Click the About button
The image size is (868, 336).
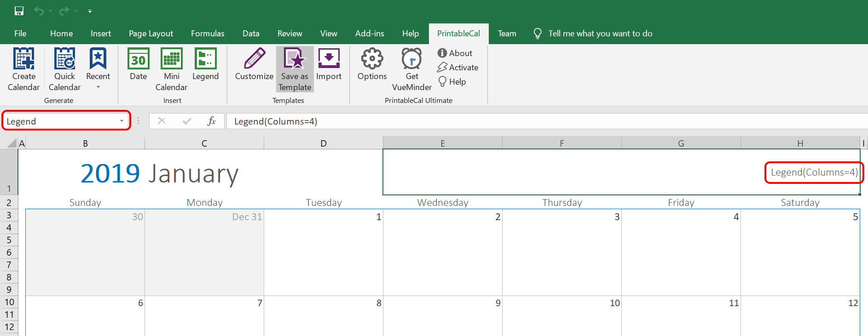pyautogui.click(x=455, y=53)
